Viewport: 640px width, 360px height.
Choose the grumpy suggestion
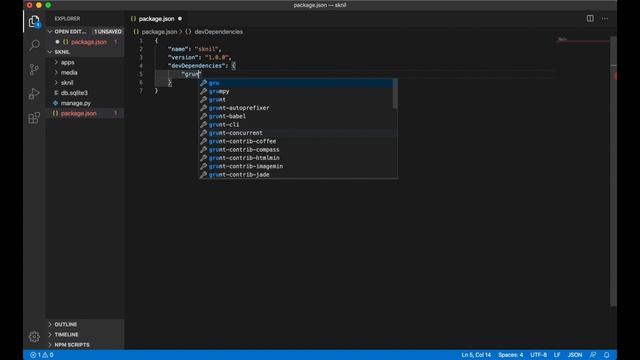(296, 91)
